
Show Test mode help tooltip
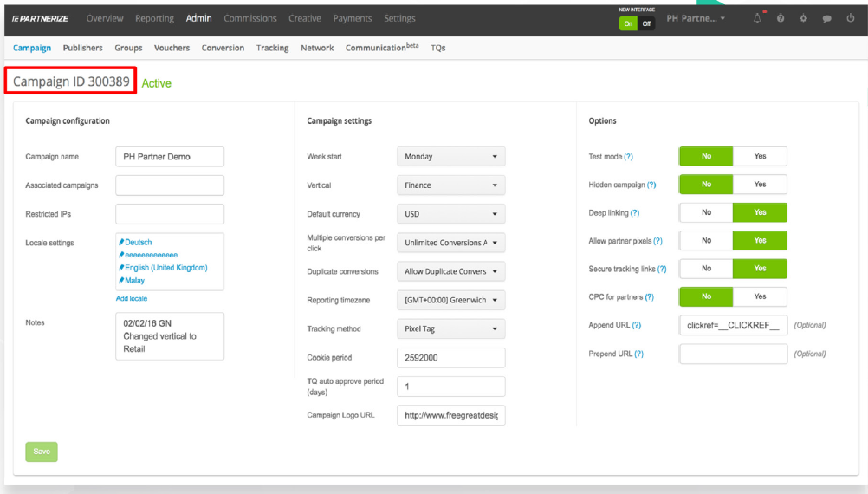pyautogui.click(x=628, y=157)
